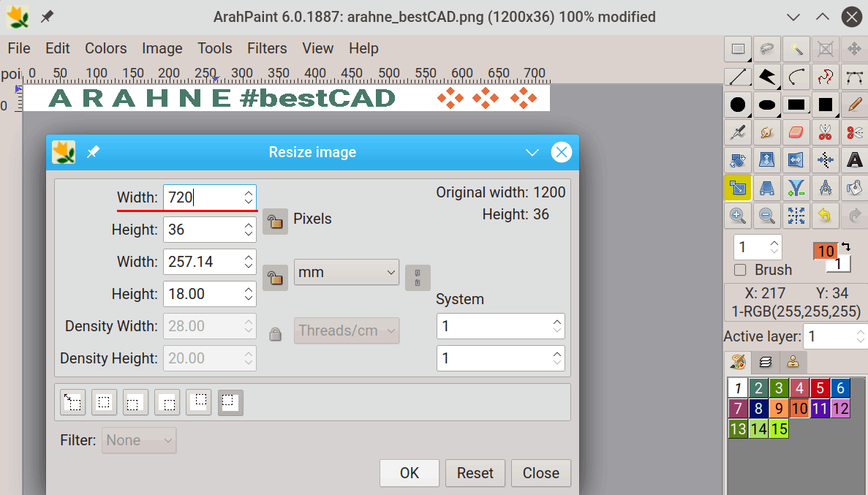The height and width of the screenshot is (495, 868).
Task: Select the lasso freehand selection tool
Action: (x=766, y=49)
